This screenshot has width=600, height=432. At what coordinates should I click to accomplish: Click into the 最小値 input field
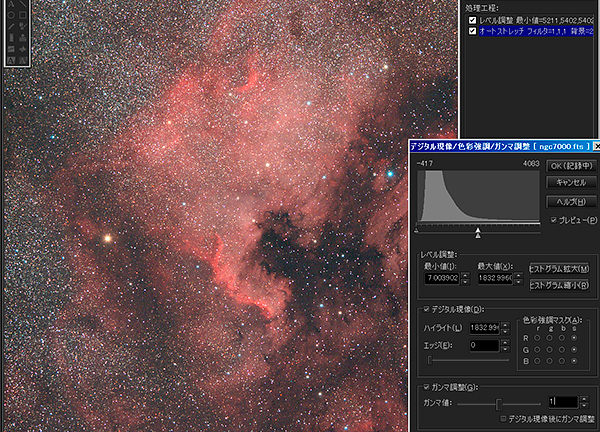[x=442, y=278]
